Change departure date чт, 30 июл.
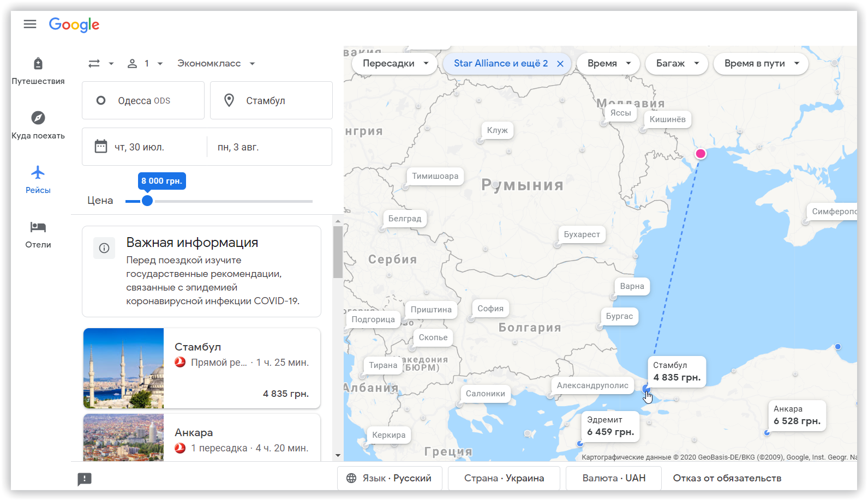Screen dimensions: 868x501 (x=140, y=147)
